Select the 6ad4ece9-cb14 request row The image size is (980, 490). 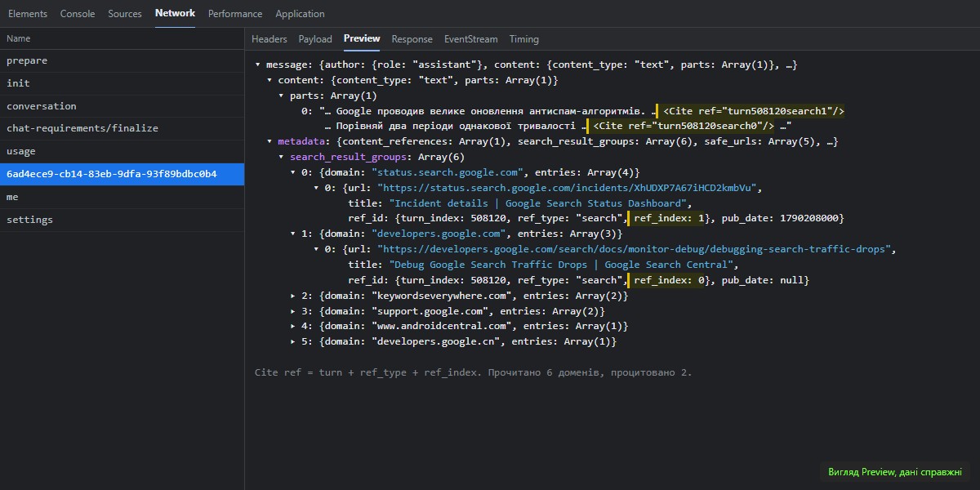click(x=122, y=174)
